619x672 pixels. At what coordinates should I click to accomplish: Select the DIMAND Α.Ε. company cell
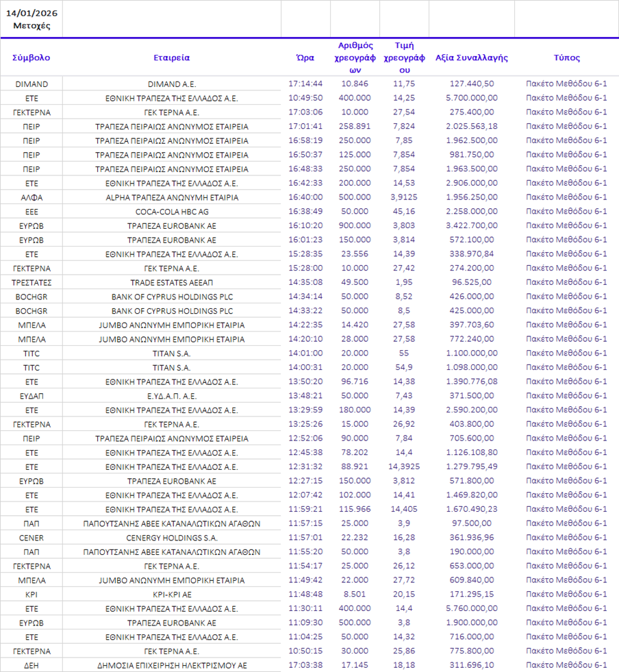(172, 84)
